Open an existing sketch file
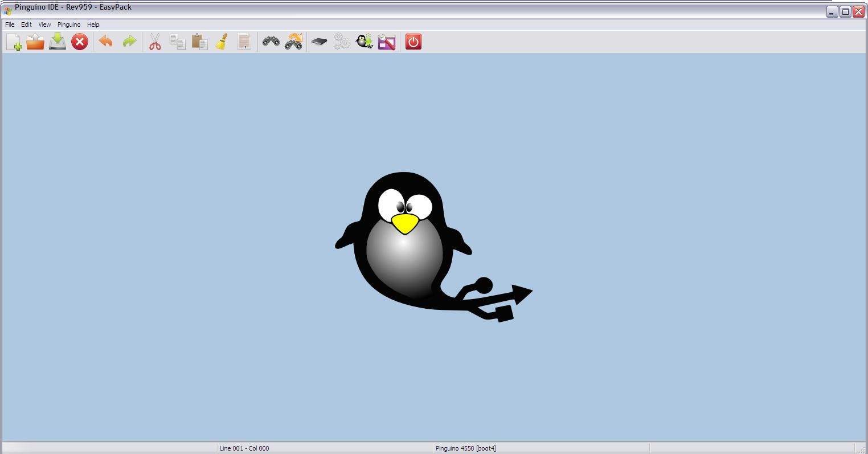The image size is (868, 454). (35, 41)
